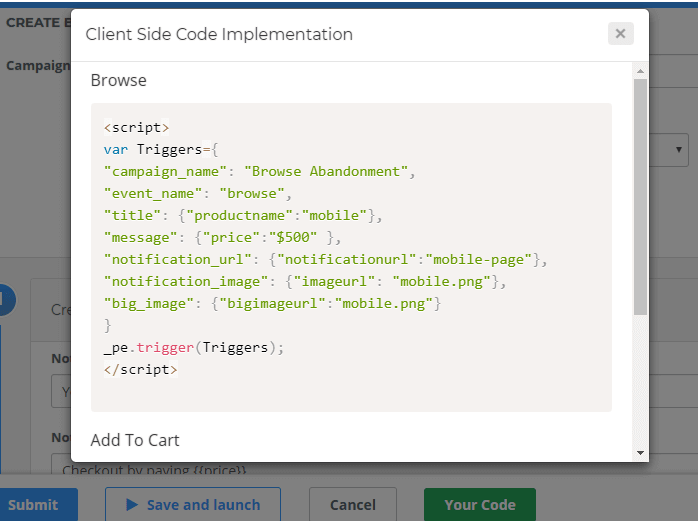Open the dropdown arrow behind the dialog

(x=678, y=150)
